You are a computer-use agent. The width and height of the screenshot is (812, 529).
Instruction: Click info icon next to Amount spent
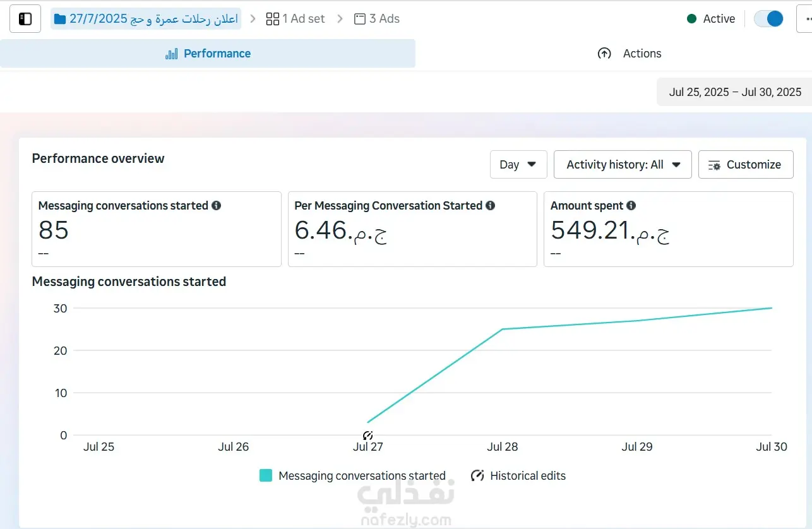pyautogui.click(x=631, y=206)
